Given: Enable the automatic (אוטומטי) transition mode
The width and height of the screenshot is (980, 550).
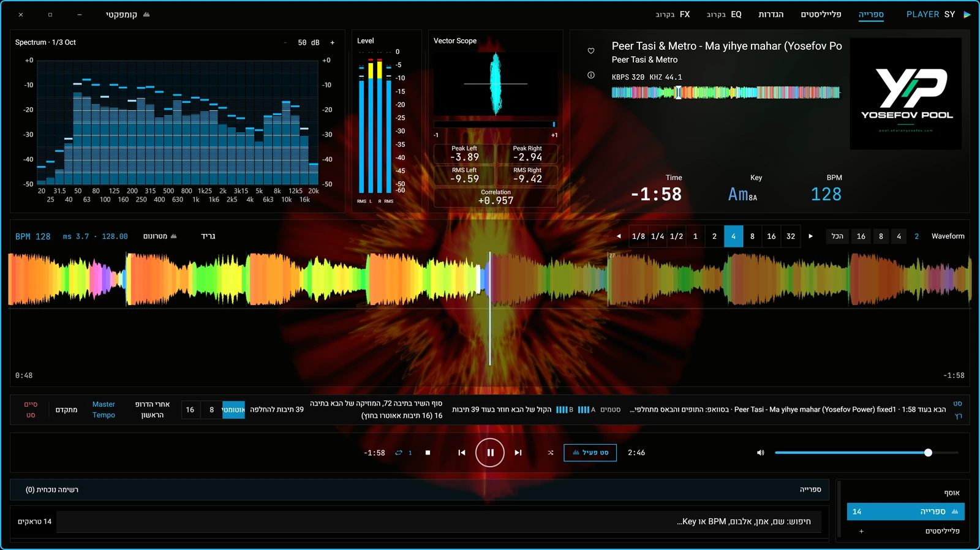Looking at the screenshot, I should 233,409.
